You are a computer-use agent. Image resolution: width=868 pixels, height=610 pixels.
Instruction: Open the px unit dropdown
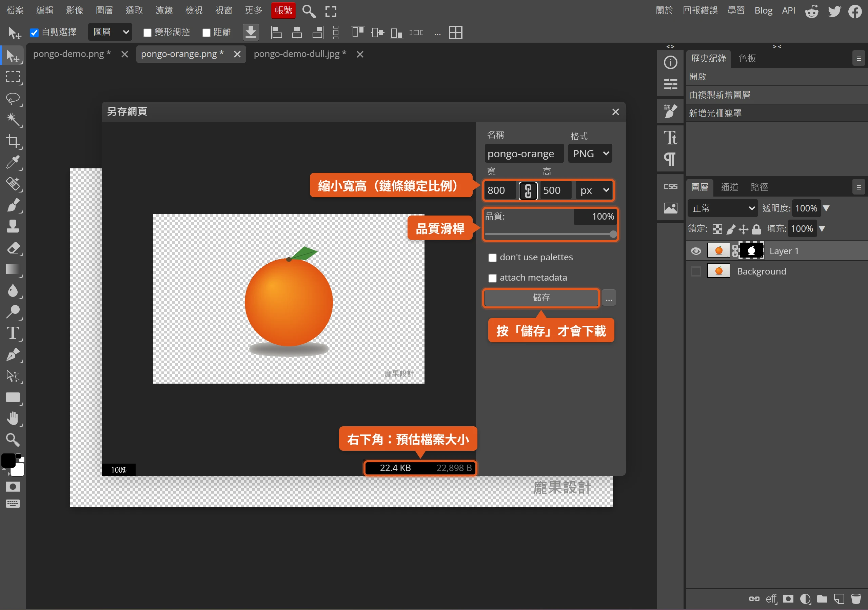[594, 190]
